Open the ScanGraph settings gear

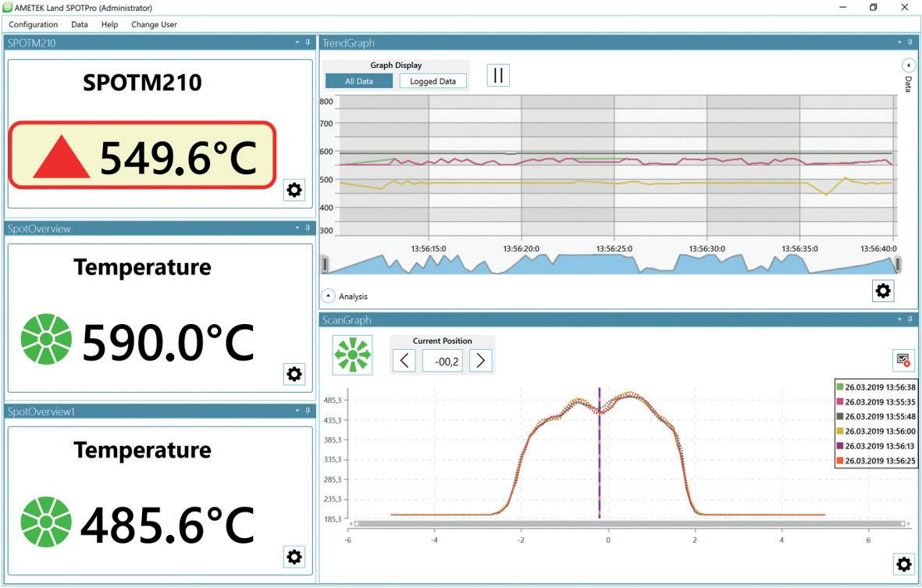coord(904,565)
